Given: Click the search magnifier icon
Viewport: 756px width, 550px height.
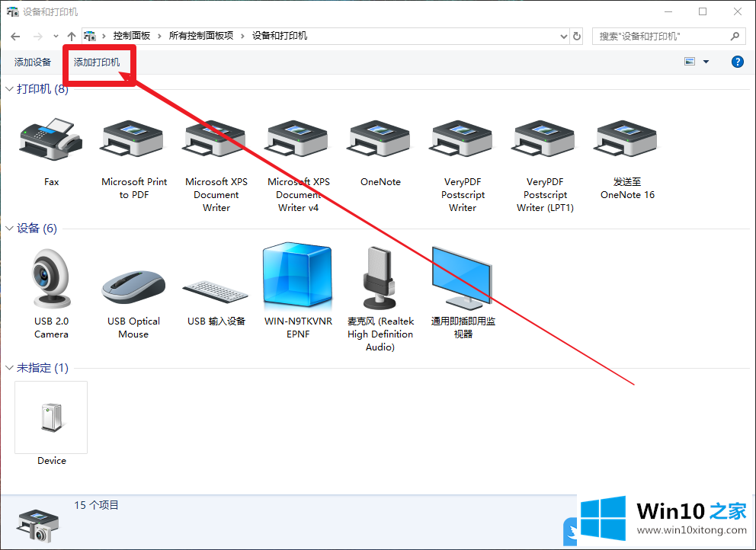Looking at the screenshot, I should click(x=735, y=36).
